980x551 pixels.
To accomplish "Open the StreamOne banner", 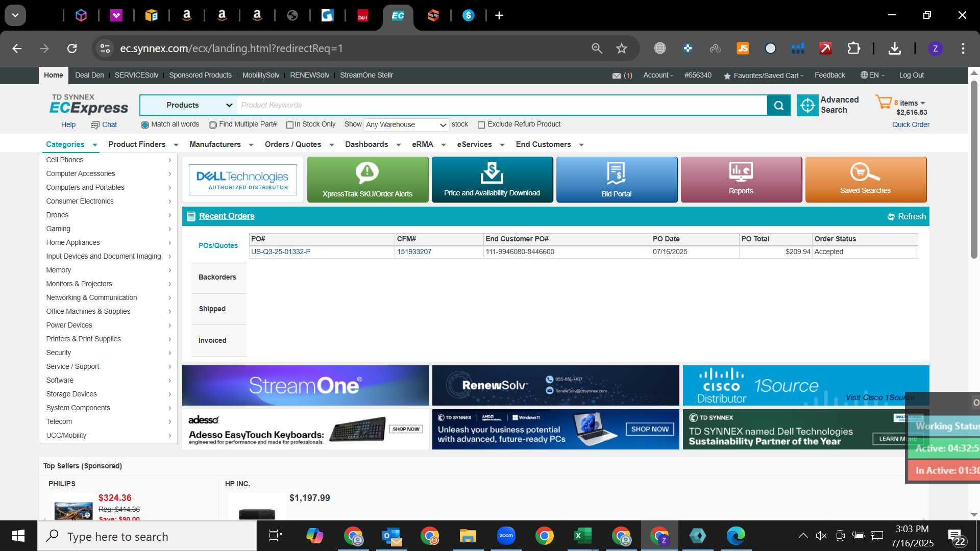I will 305,386.
